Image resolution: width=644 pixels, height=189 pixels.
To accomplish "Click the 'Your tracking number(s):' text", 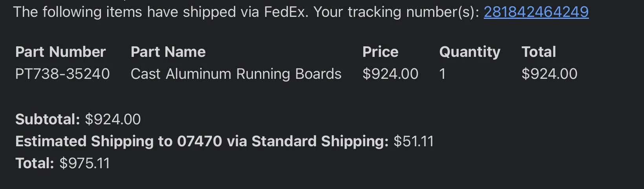I will tap(396, 12).
